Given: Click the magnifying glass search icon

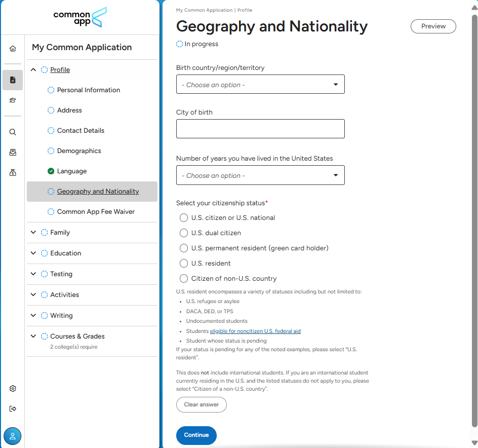Looking at the screenshot, I should tap(13, 132).
